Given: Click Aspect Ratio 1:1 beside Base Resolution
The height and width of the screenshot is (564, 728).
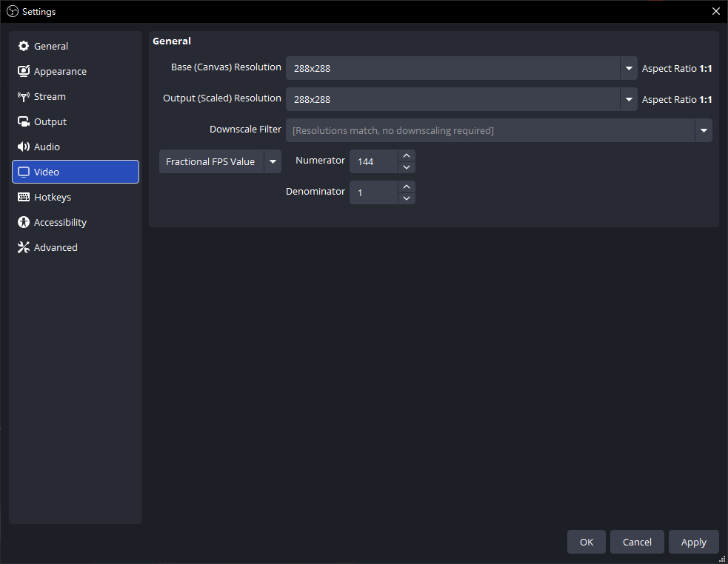Looking at the screenshot, I should pyautogui.click(x=677, y=68).
